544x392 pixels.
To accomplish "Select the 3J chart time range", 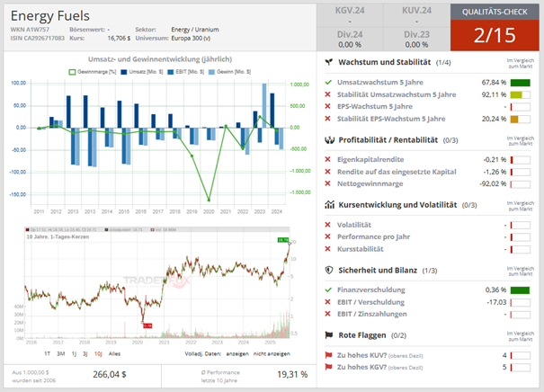I will (x=85, y=354).
